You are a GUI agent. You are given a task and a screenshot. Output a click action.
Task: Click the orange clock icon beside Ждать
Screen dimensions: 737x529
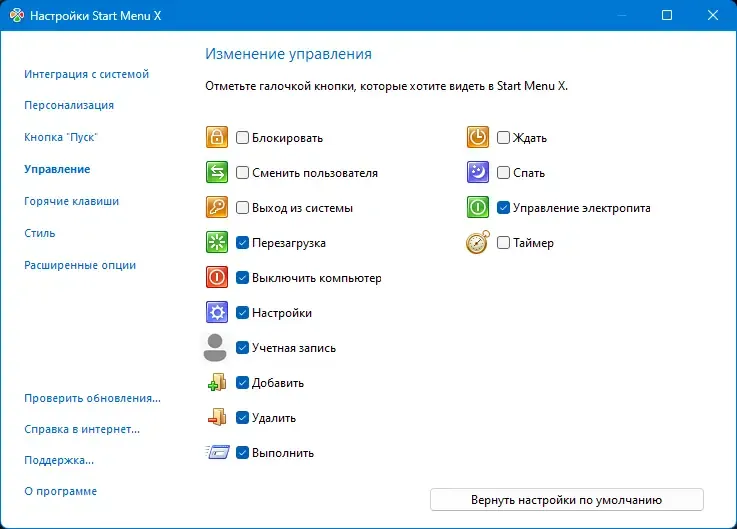[478, 137]
